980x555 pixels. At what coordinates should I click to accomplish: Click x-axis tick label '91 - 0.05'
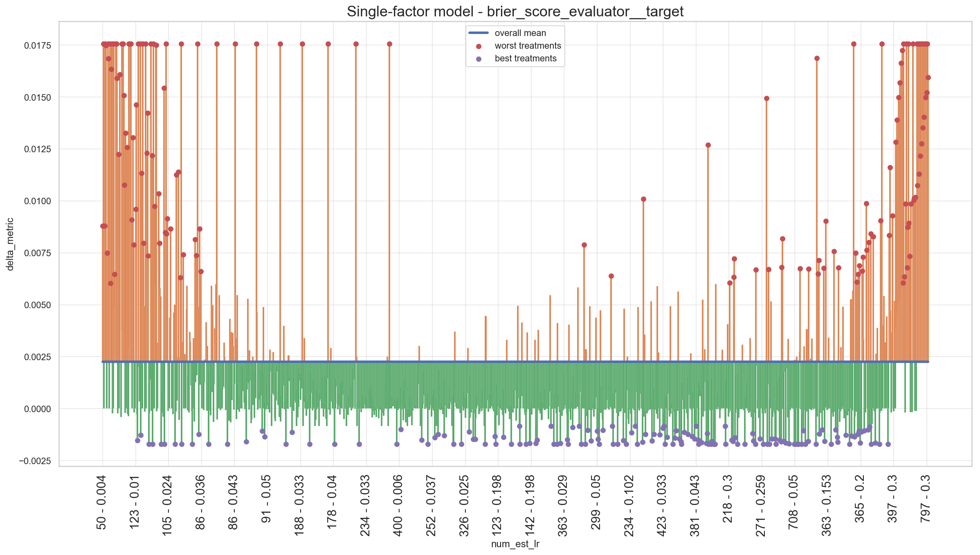(x=266, y=499)
